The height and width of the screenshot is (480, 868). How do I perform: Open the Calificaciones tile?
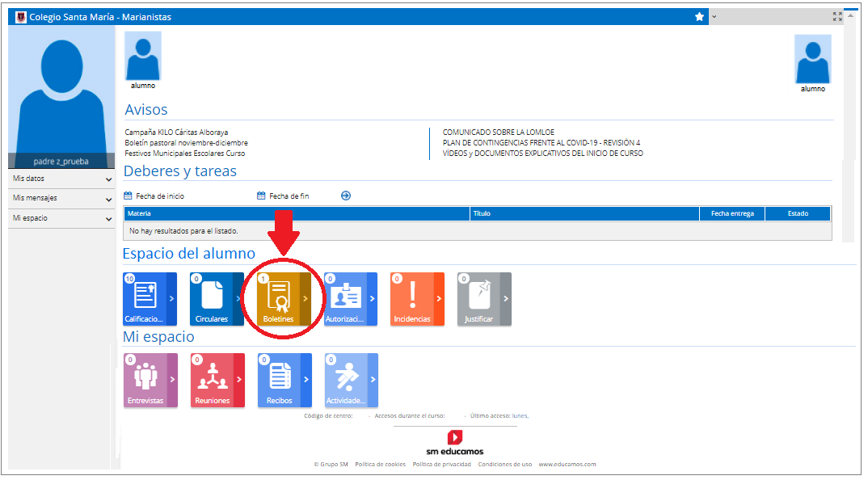point(144,299)
